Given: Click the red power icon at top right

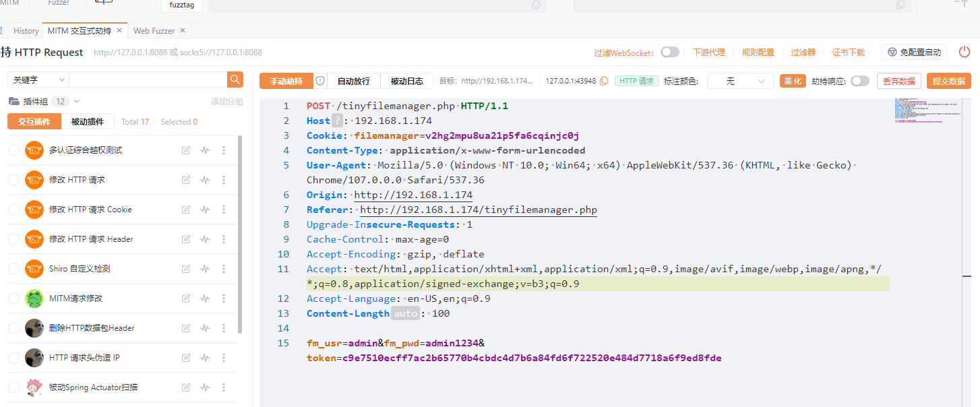Looking at the screenshot, I should click(964, 52).
